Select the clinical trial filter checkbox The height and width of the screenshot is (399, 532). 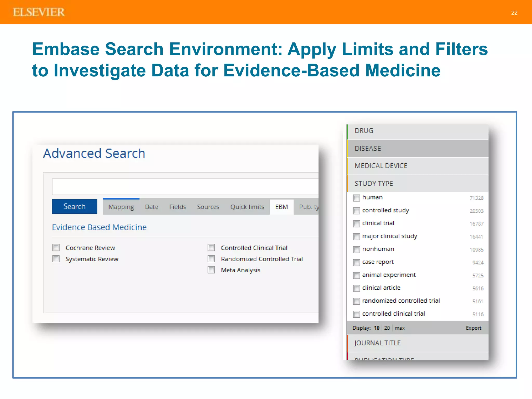click(356, 224)
